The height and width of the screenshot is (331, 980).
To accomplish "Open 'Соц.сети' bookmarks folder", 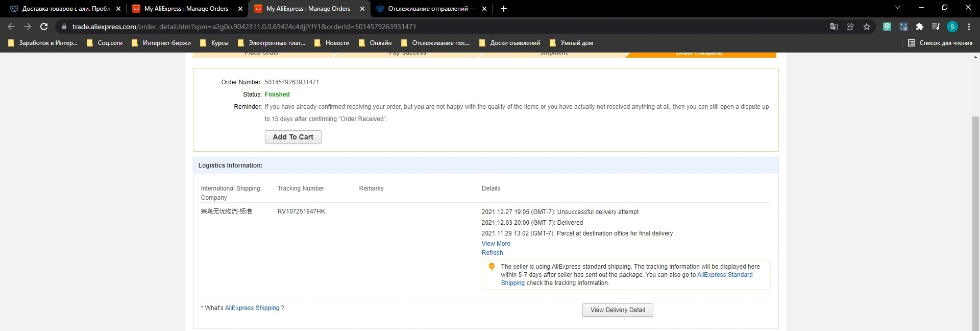I will (x=105, y=43).
